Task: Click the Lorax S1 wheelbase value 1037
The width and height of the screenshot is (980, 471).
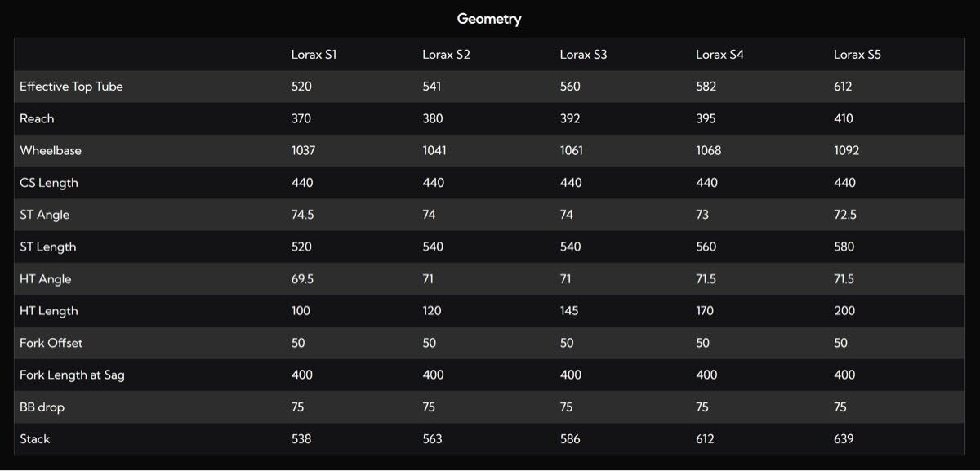Action: pos(303,151)
